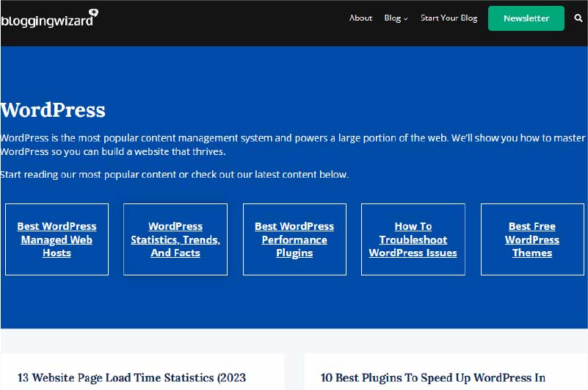This screenshot has width=588, height=390.
Task: Open 13 Website Page Load Time Statistics article
Action: [131, 378]
